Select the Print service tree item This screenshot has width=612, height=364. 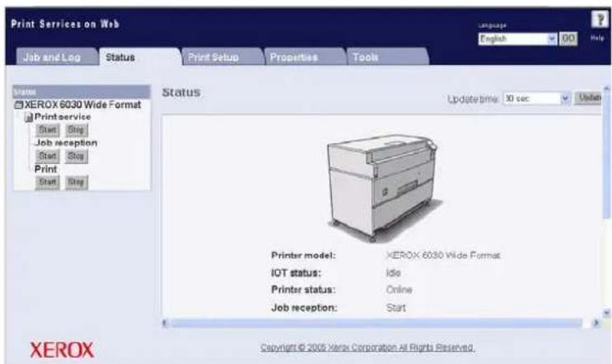[x=63, y=117]
